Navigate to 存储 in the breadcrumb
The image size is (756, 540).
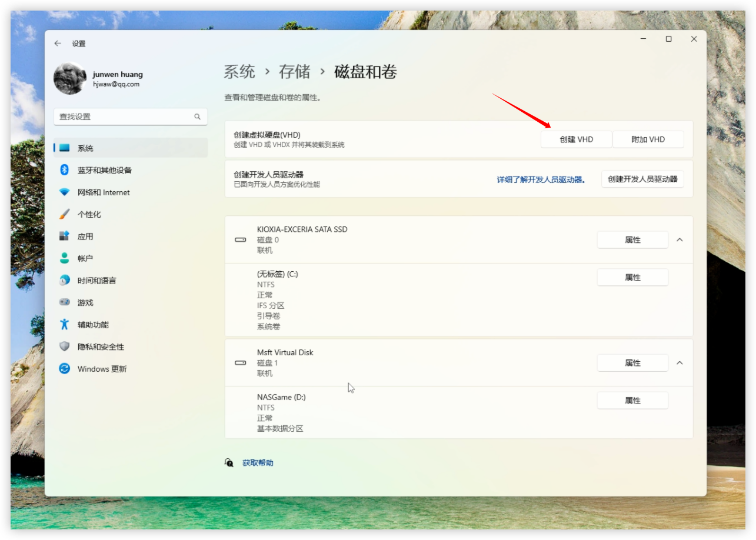(295, 72)
